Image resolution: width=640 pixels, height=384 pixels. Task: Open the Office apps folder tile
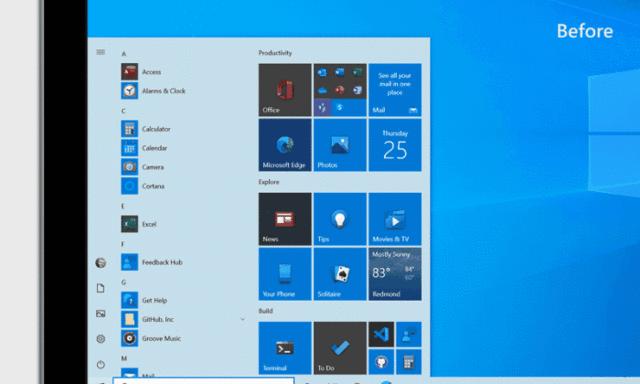[340, 90]
